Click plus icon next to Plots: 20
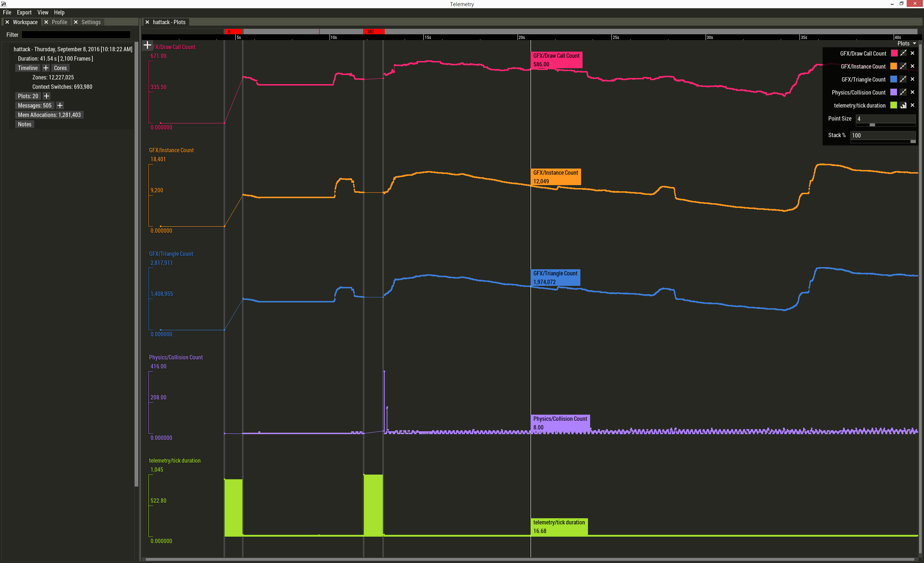924x563 pixels. [47, 96]
